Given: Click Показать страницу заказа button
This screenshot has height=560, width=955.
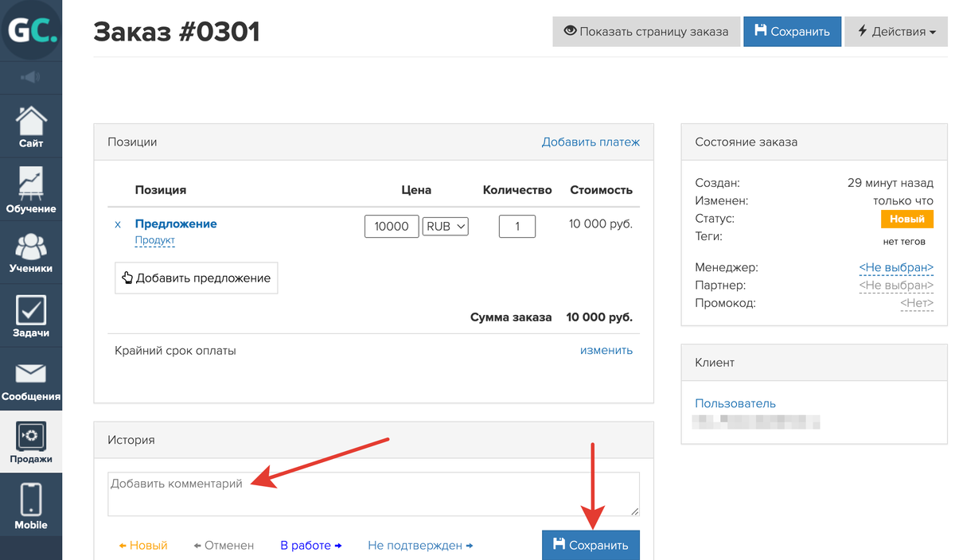Looking at the screenshot, I should pos(645,32).
